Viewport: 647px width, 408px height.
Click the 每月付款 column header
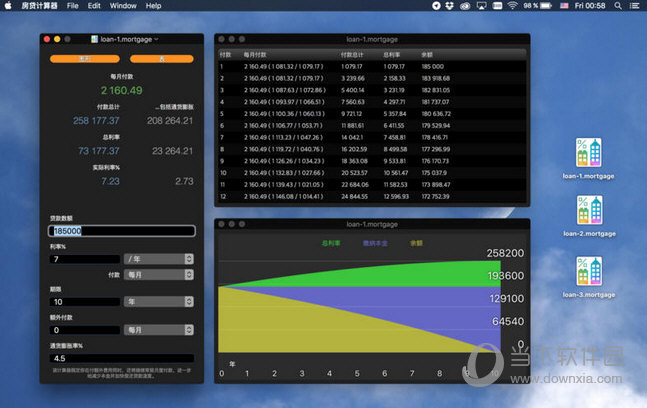[255, 55]
